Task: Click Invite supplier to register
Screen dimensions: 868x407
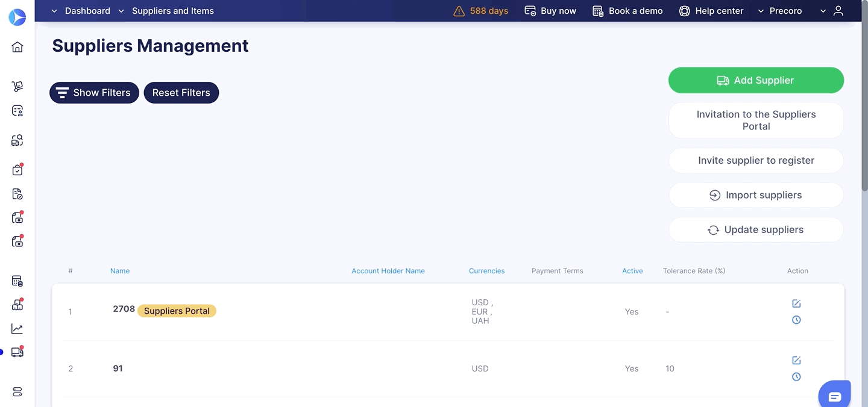Action: click(756, 161)
